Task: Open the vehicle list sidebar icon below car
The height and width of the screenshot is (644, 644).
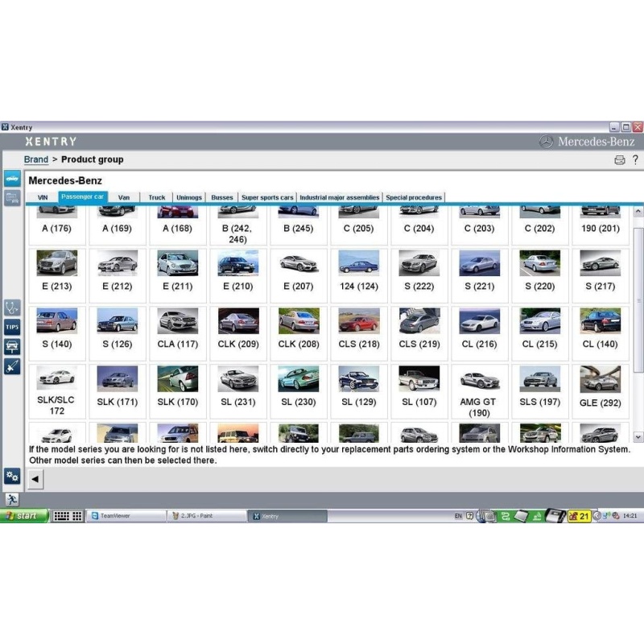Action: click(x=12, y=198)
